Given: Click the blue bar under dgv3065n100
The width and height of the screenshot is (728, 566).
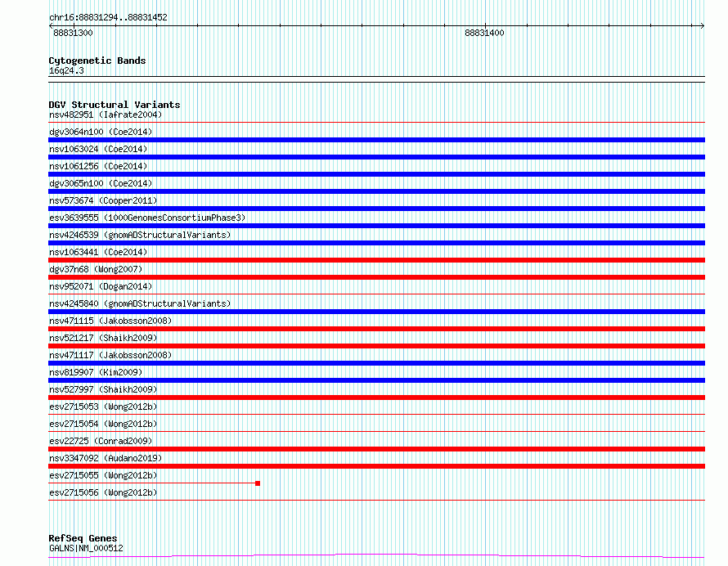Looking at the screenshot, I should click(x=376, y=191).
